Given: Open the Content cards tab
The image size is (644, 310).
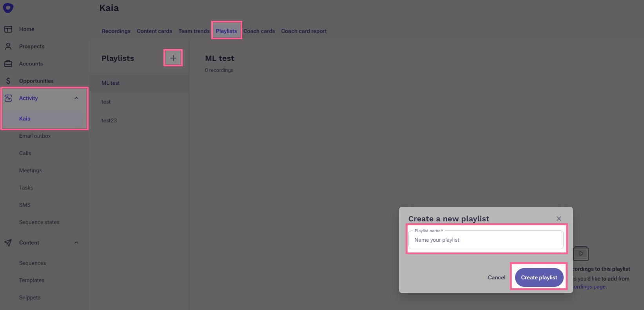Looking at the screenshot, I should pyautogui.click(x=154, y=31).
